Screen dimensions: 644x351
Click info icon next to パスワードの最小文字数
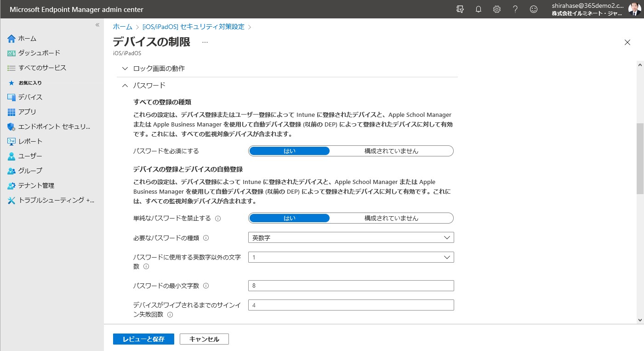pyautogui.click(x=206, y=286)
